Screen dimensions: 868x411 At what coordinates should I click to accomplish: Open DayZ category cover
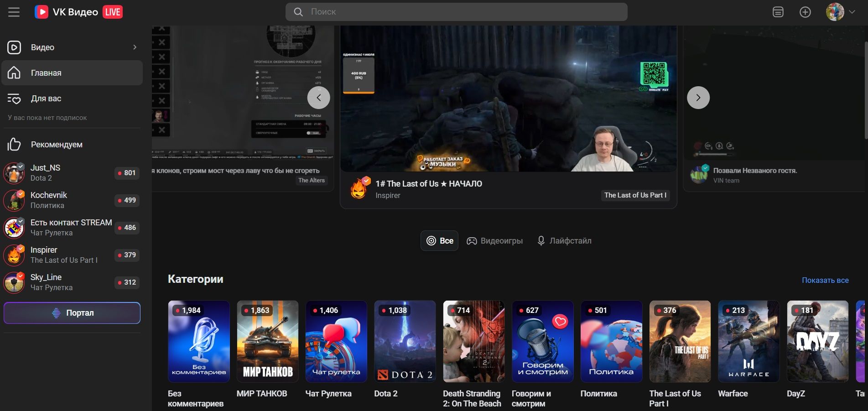pos(818,341)
